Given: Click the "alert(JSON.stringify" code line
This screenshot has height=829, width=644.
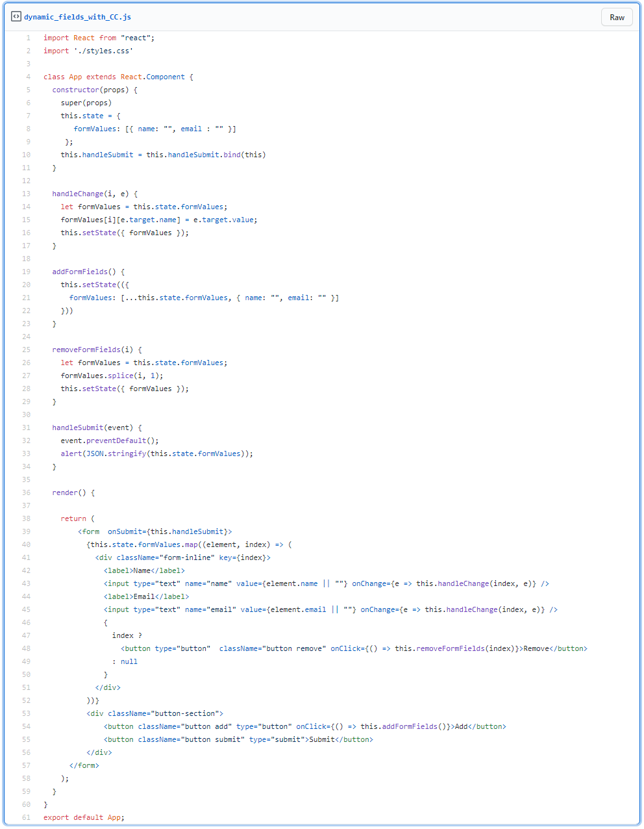Looking at the screenshot, I should click(x=156, y=453).
